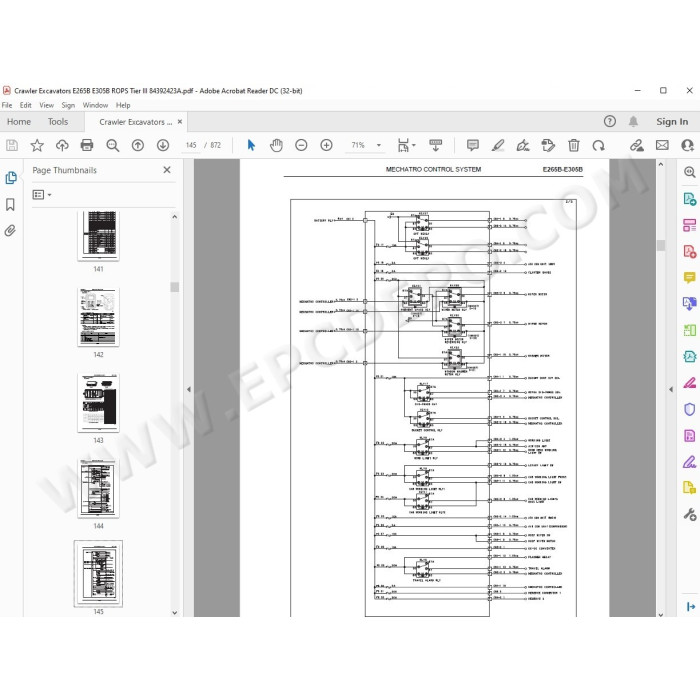Open the Help menu
The height and width of the screenshot is (700, 700).
pyautogui.click(x=123, y=105)
